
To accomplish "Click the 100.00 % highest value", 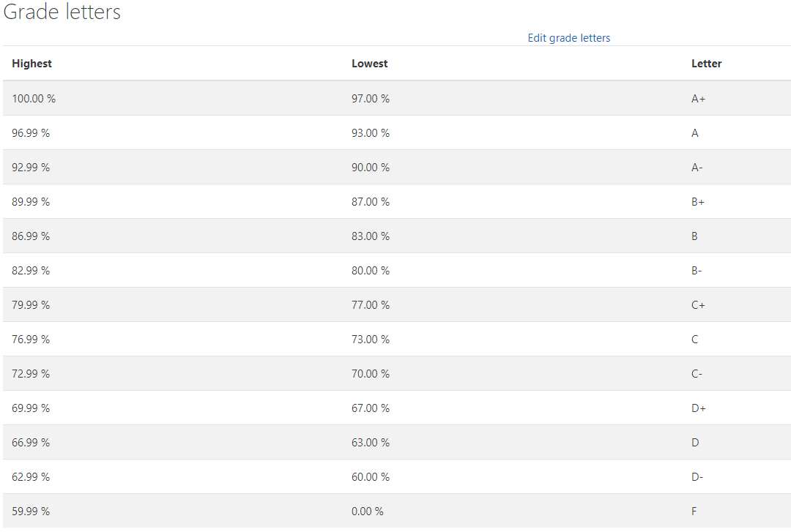I will [33, 98].
